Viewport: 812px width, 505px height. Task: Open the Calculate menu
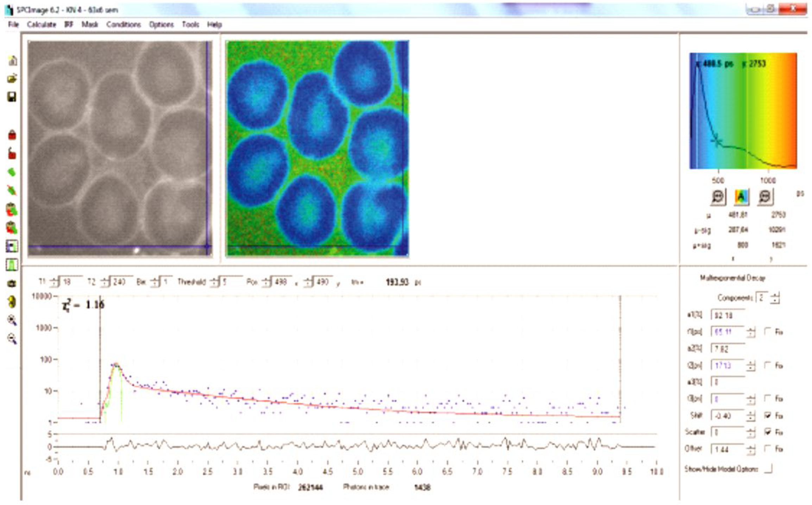(42, 25)
